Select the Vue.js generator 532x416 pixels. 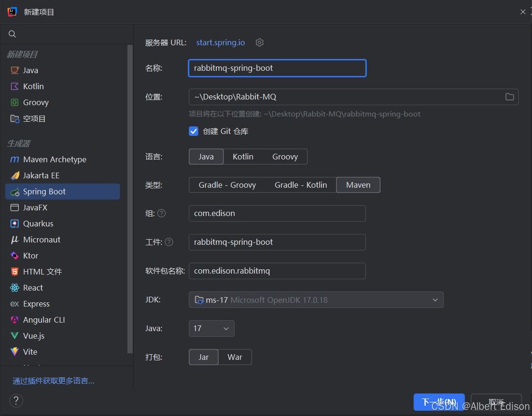(62, 336)
